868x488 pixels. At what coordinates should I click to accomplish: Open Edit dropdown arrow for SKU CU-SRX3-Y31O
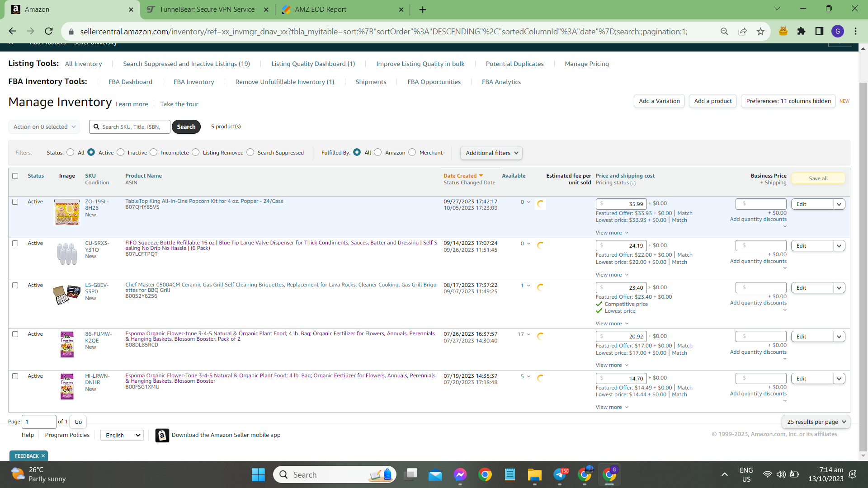coord(840,246)
